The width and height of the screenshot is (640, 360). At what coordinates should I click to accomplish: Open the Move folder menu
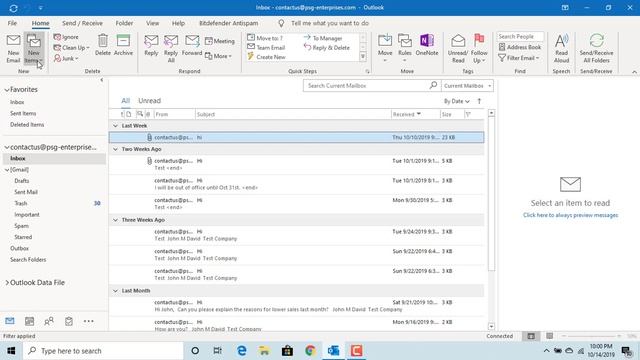385,49
